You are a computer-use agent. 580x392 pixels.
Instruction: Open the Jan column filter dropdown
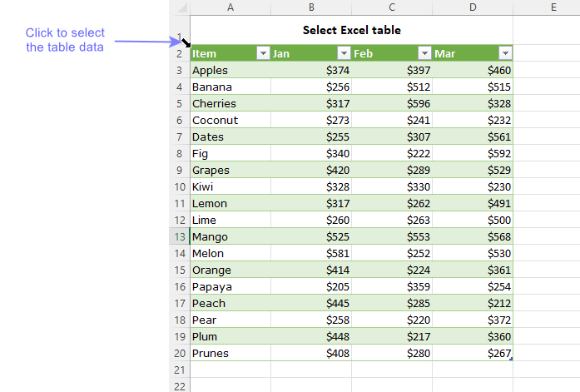tap(344, 54)
